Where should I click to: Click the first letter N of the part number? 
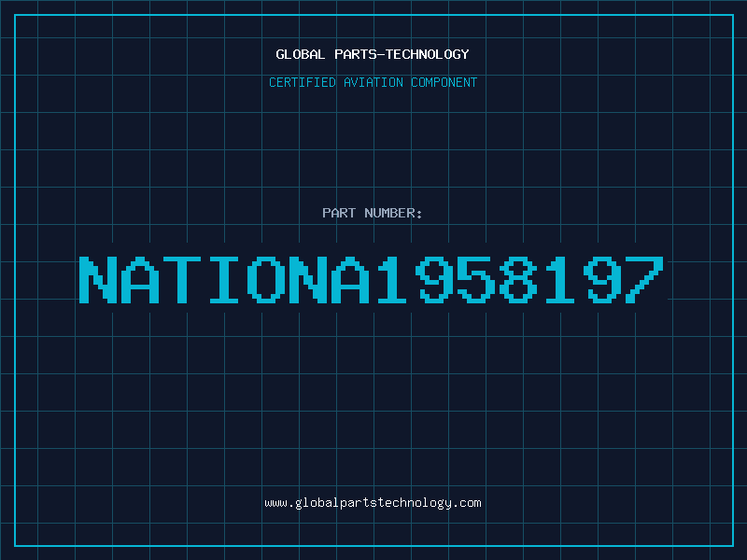98,280
